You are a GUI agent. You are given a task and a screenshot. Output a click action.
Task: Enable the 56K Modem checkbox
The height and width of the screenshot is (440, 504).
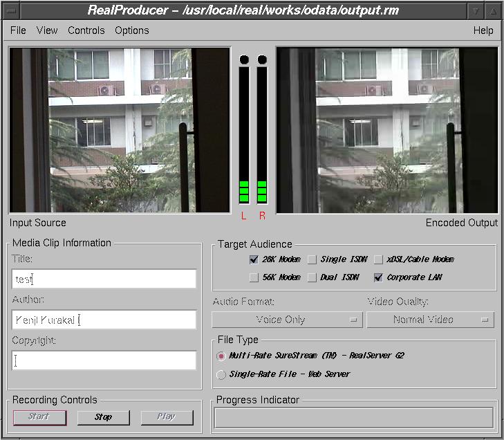coord(254,277)
